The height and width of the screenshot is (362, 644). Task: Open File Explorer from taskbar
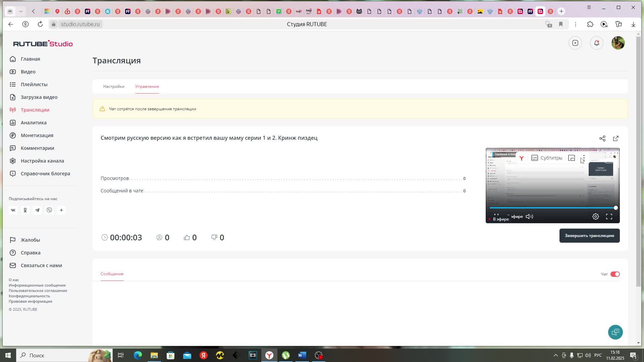pyautogui.click(x=154, y=355)
